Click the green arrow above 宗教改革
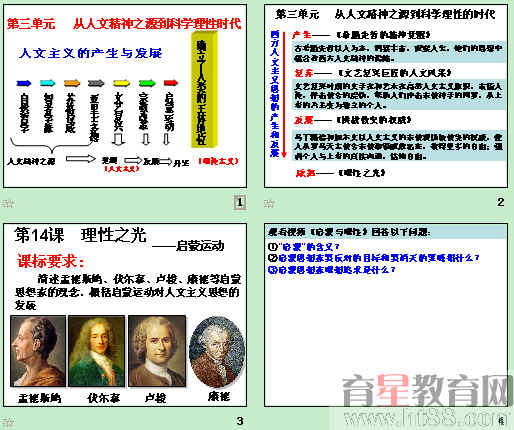This screenshot has width=514, height=430. (147, 83)
